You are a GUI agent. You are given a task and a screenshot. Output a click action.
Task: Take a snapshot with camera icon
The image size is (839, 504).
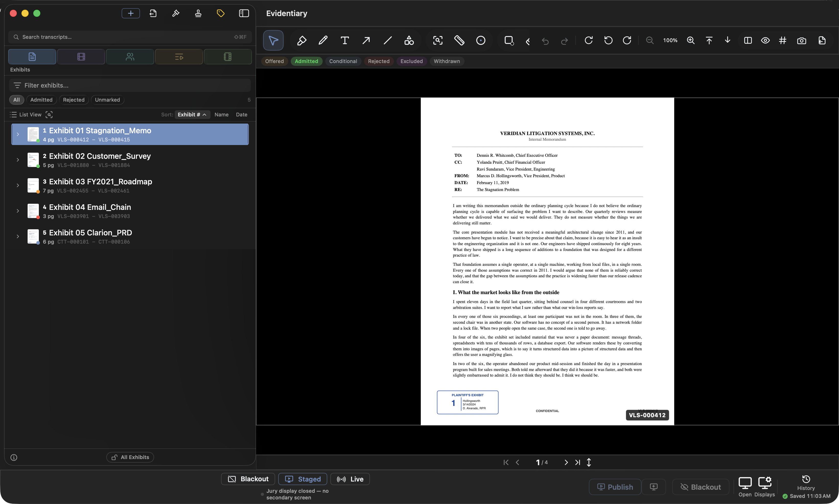pos(802,40)
